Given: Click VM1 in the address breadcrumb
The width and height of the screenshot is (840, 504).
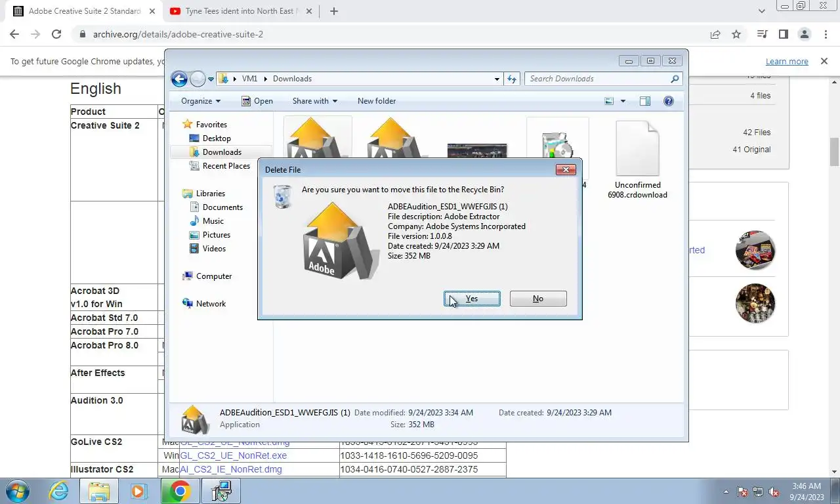Looking at the screenshot, I should click(x=249, y=79).
